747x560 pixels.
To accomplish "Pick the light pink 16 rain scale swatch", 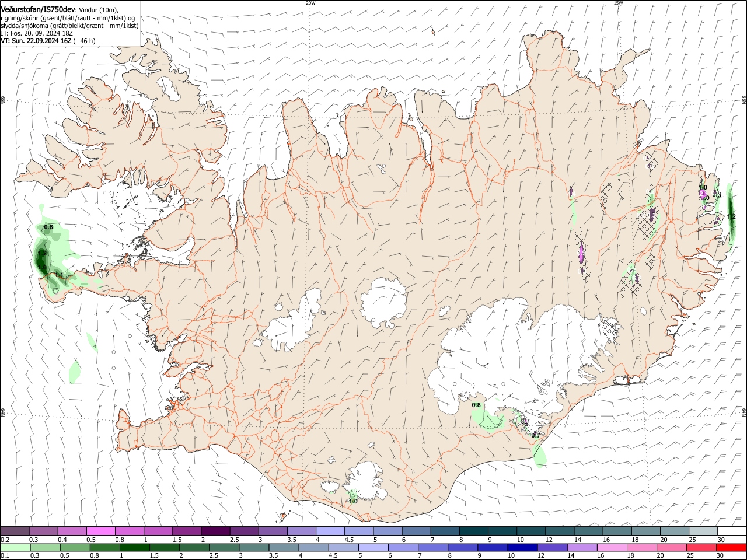I will [x=612, y=547].
